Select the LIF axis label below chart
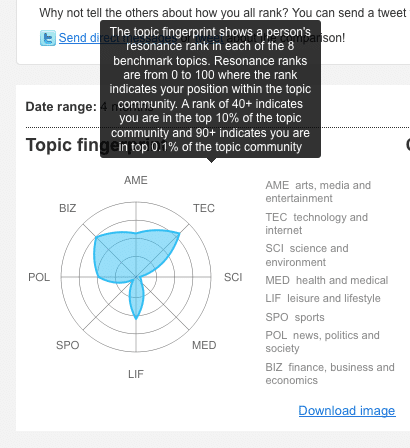The width and height of the screenshot is (410, 448). (x=136, y=374)
